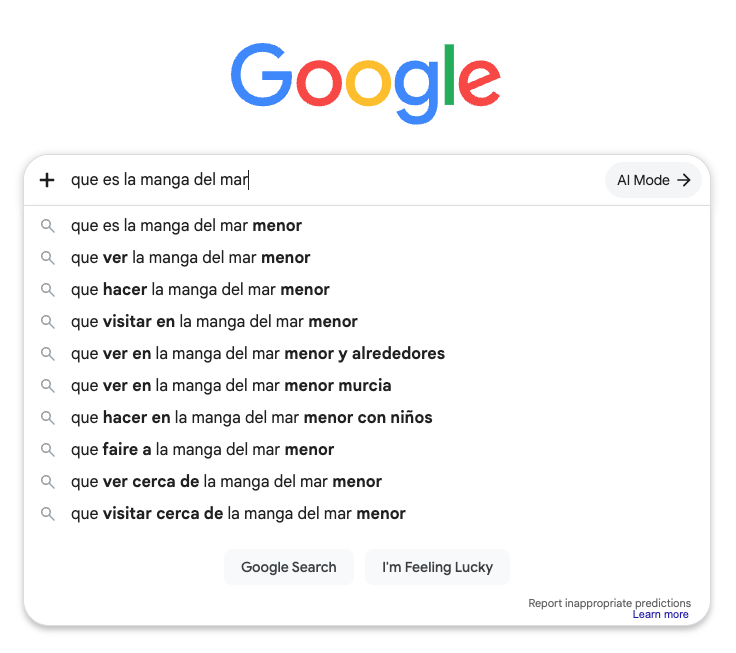736x653 pixels.
Task: Click magnifier icon beside 'que hacer la manga del mar menor'
Action: pyautogui.click(x=47, y=290)
